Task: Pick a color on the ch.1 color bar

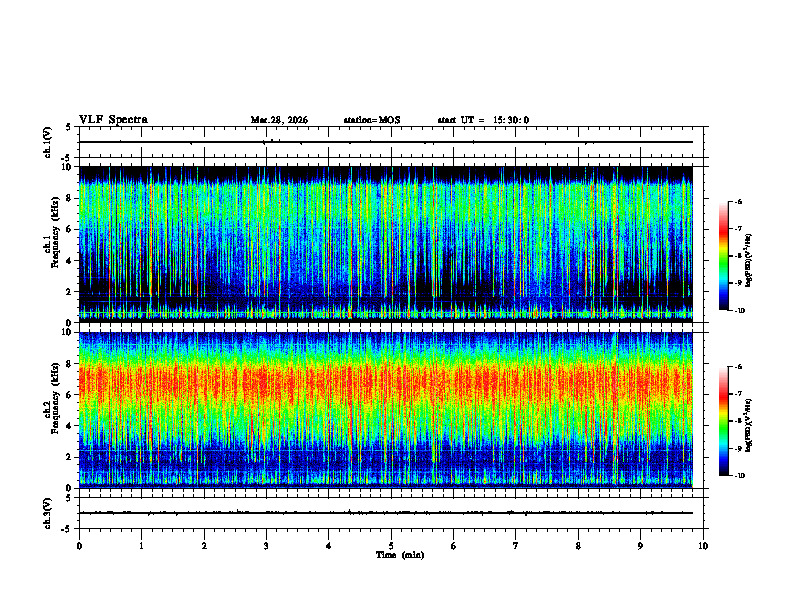Action: [x=724, y=256]
